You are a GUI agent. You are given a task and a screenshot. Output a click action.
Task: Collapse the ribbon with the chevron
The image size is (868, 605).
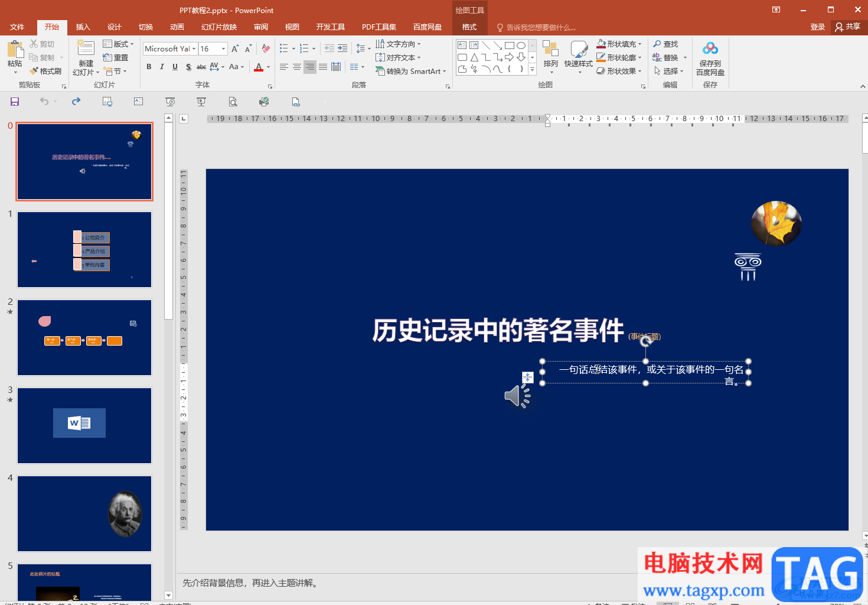point(863,86)
